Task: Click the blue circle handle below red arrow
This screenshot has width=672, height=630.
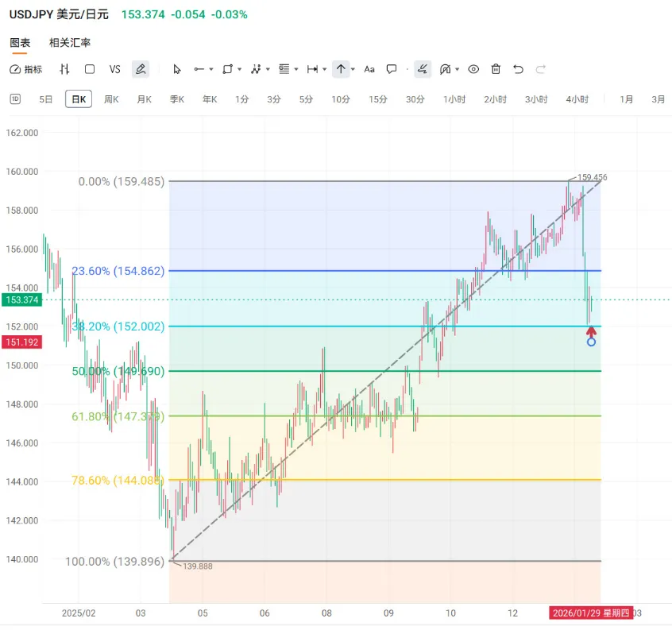Action: click(592, 342)
